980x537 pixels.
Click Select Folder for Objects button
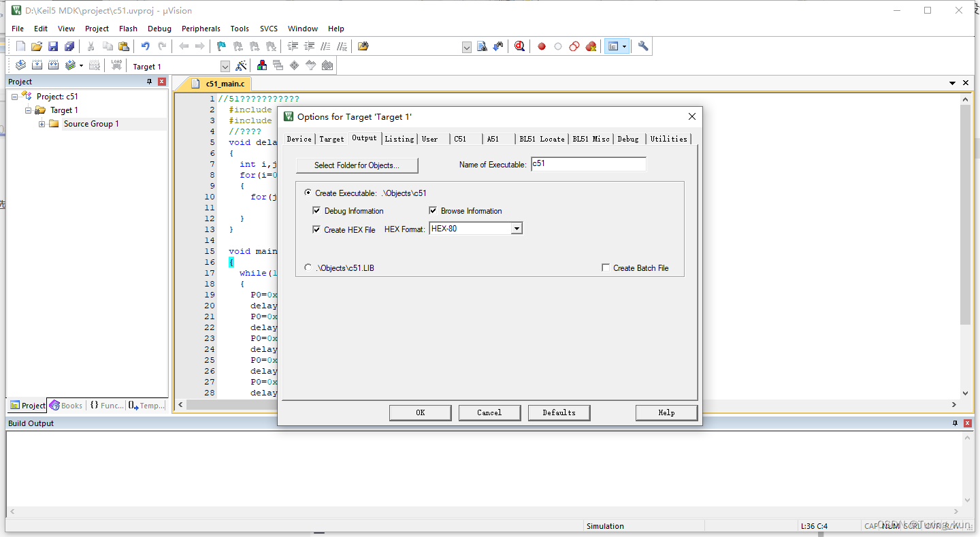(x=357, y=165)
